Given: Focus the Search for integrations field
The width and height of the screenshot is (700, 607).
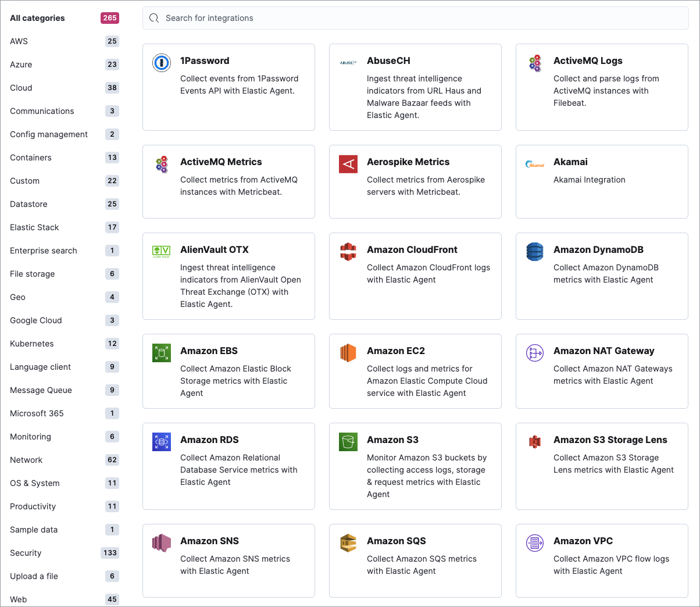Looking at the screenshot, I should tap(416, 18).
